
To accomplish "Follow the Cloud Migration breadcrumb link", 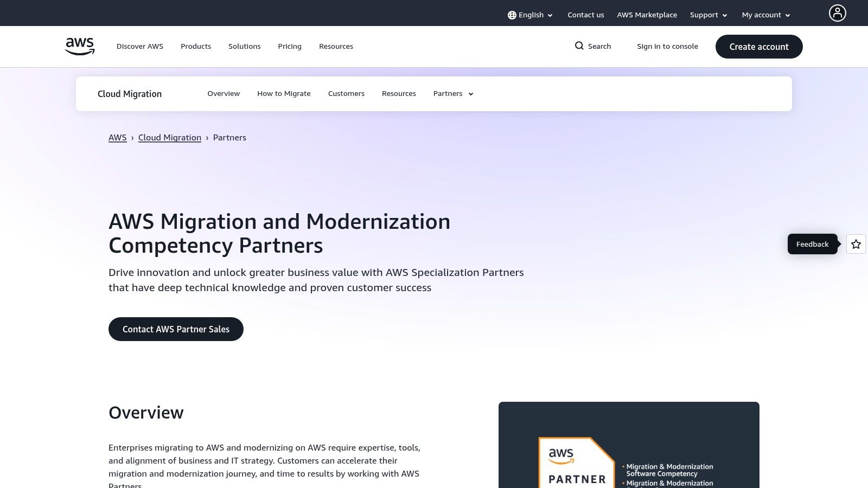I will tap(169, 137).
